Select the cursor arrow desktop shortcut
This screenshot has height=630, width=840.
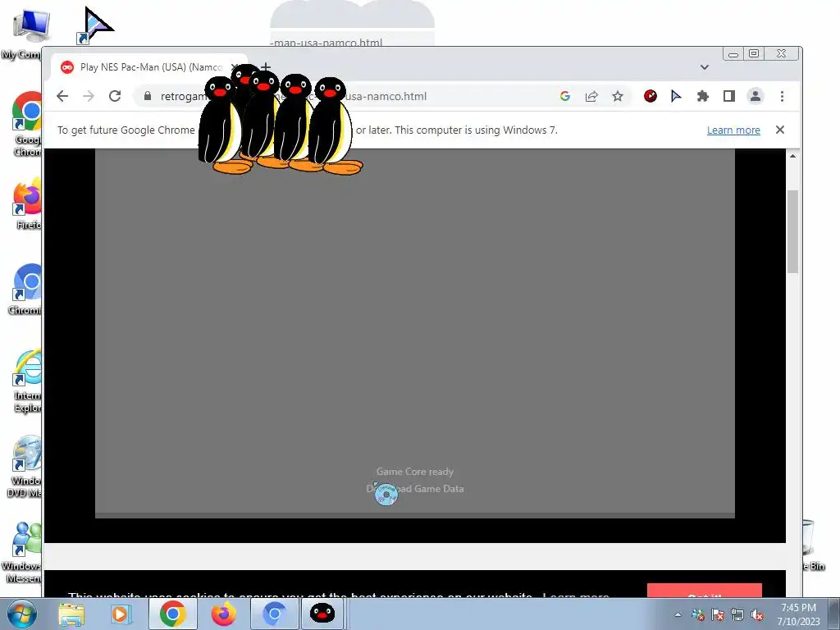click(95, 25)
